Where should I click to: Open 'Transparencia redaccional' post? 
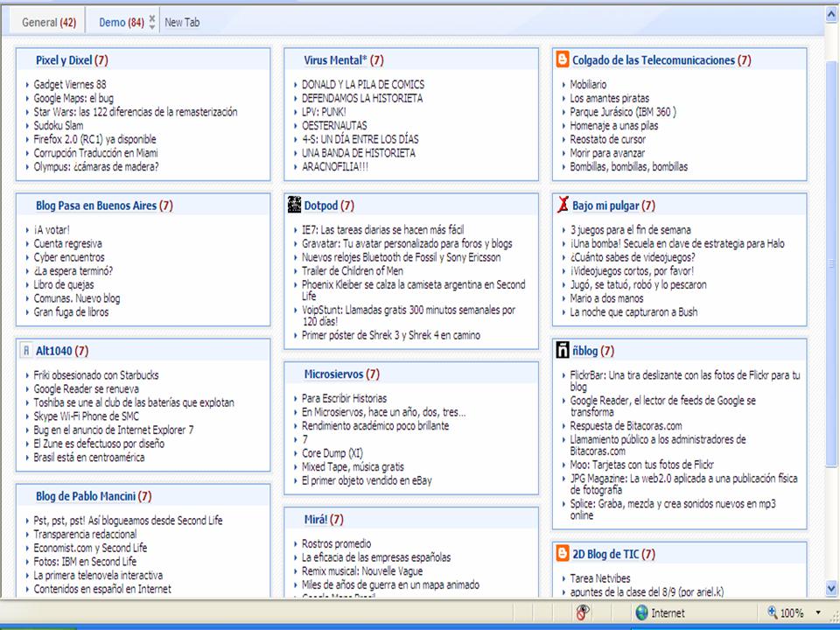pyautogui.click(x=85, y=534)
